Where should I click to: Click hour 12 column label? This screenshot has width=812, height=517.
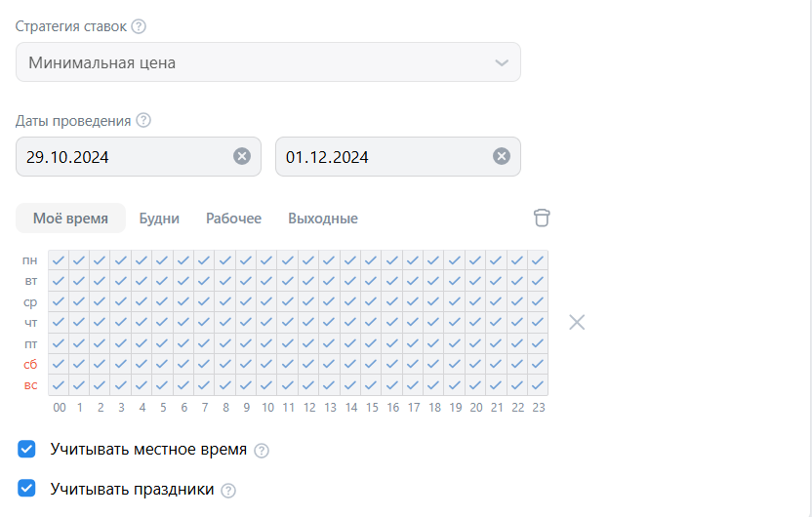coord(309,407)
